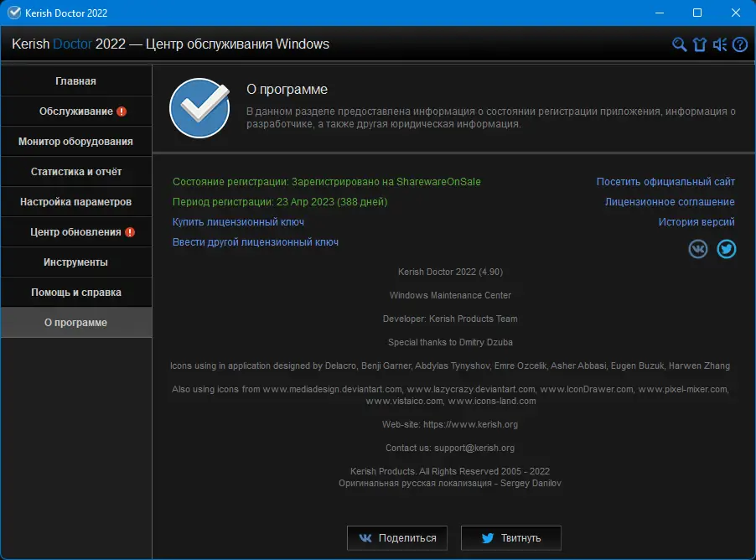
Task: Open История версий link
Action: pyautogui.click(x=696, y=222)
